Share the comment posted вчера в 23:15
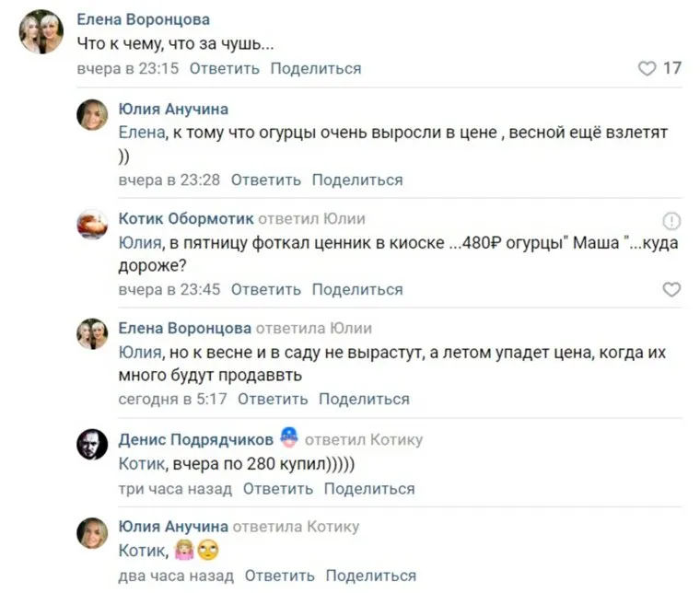The width and height of the screenshot is (700, 593). [316, 68]
